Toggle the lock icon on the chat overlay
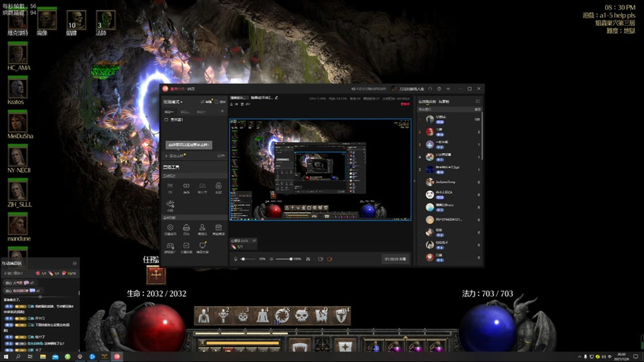This screenshot has height=362, width=644. pos(74,263)
